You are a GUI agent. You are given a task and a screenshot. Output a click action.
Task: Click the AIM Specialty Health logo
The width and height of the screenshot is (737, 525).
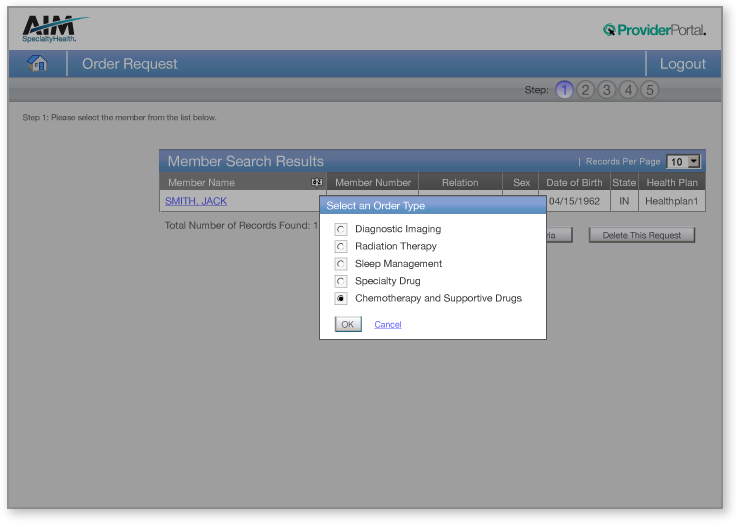point(55,29)
